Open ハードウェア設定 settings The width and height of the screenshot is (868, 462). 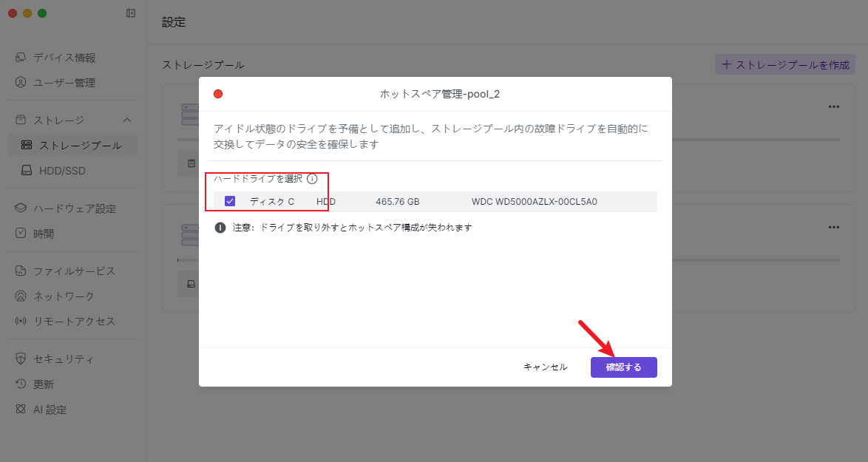[x=74, y=208]
